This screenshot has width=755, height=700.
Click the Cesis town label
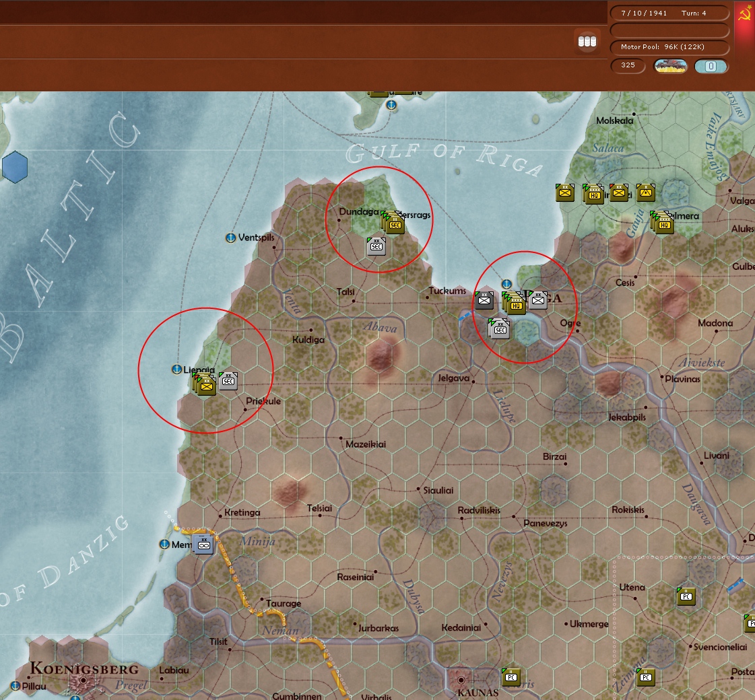coord(625,283)
